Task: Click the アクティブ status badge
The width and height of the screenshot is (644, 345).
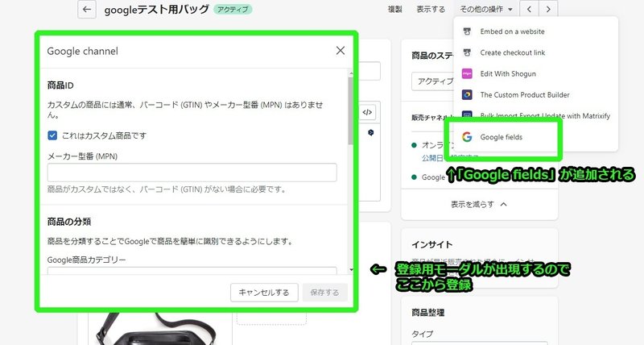Action: tap(233, 9)
